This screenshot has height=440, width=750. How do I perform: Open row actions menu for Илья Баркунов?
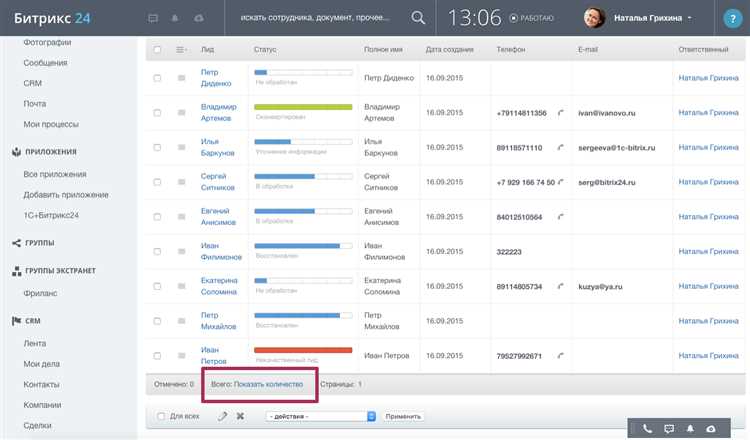(181, 147)
